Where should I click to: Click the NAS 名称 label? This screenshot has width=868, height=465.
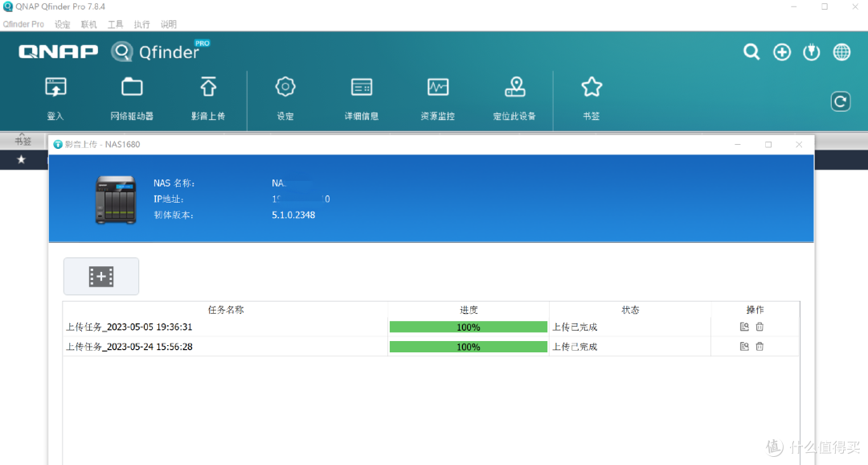tap(174, 183)
